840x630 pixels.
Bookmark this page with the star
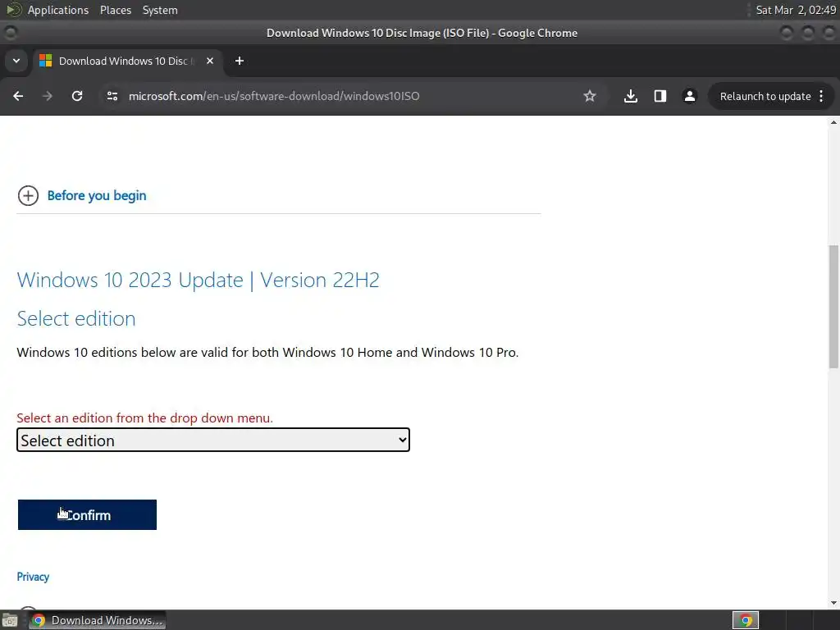(x=590, y=96)
